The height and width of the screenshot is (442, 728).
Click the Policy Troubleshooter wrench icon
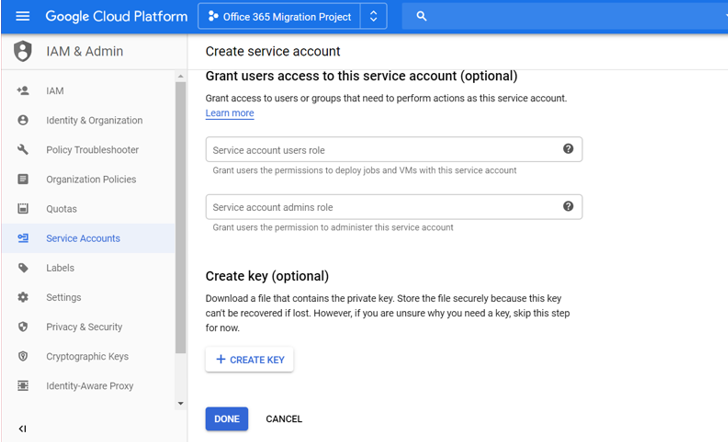[23, 150]
